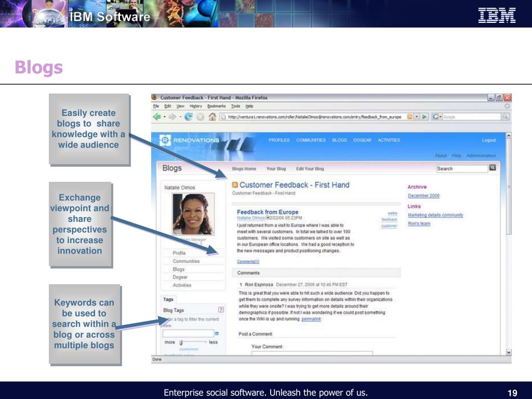Viewport: 532px width, 399px height.
Task: Click the orange feed icon beside blog title
Action: (x=235, y=184)
